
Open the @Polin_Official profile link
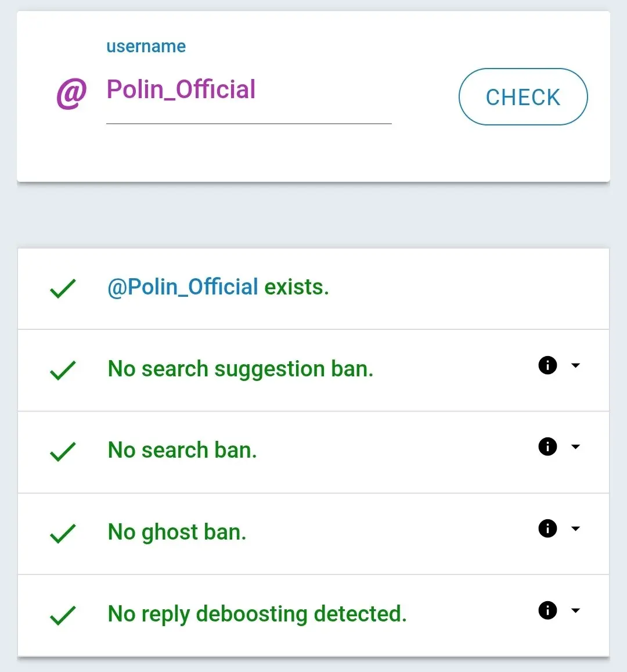tap(181, 287)
